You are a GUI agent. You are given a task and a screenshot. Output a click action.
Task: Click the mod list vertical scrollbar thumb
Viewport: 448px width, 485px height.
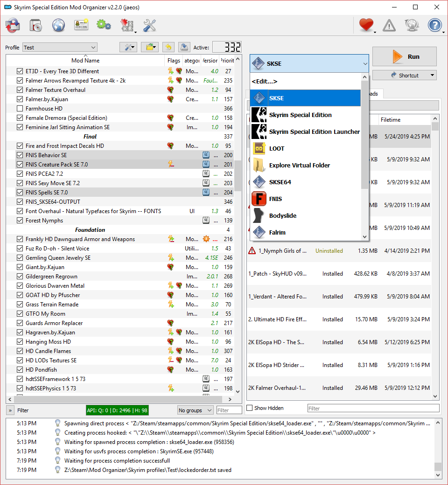pos(238,176)
